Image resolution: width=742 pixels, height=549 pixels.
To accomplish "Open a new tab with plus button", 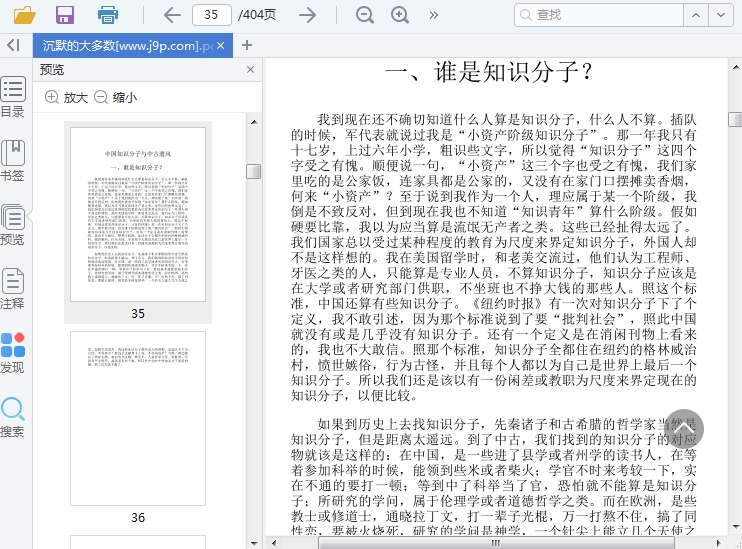I will coord(247,45).
